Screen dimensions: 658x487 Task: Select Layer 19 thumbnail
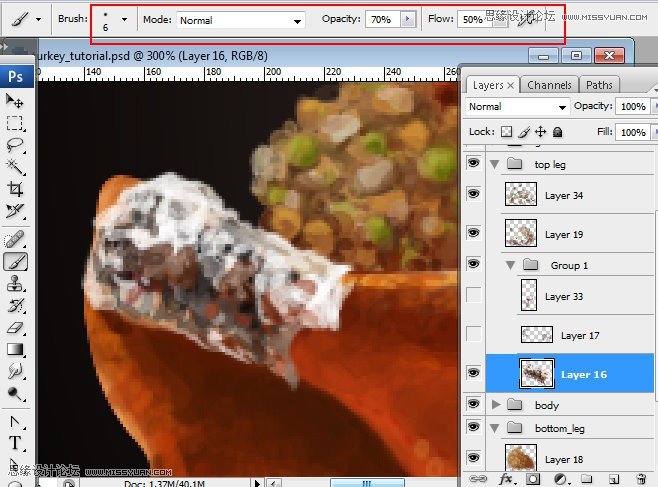pyautogui.click(x=521, y=233)
